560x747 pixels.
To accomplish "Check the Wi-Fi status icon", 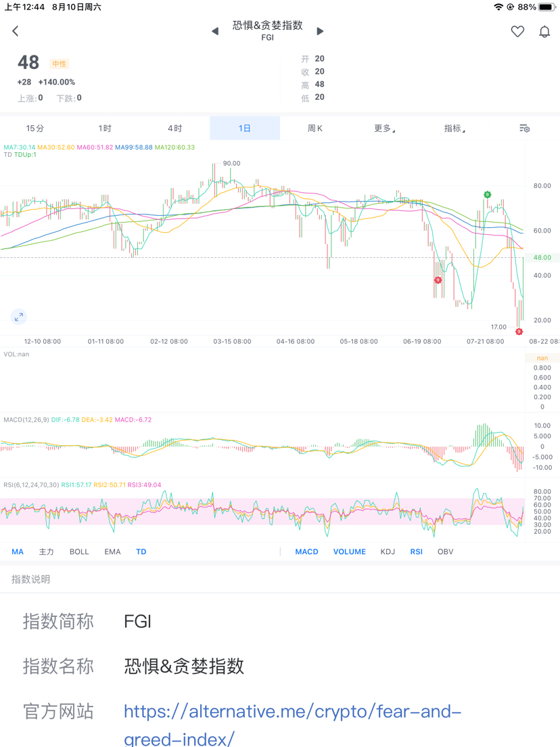I will (498, 7).
